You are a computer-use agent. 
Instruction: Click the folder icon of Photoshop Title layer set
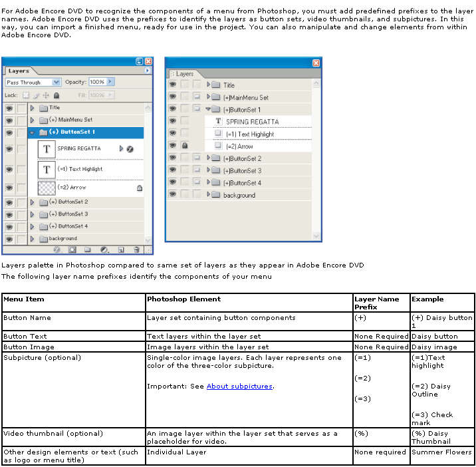pos(44,108)
